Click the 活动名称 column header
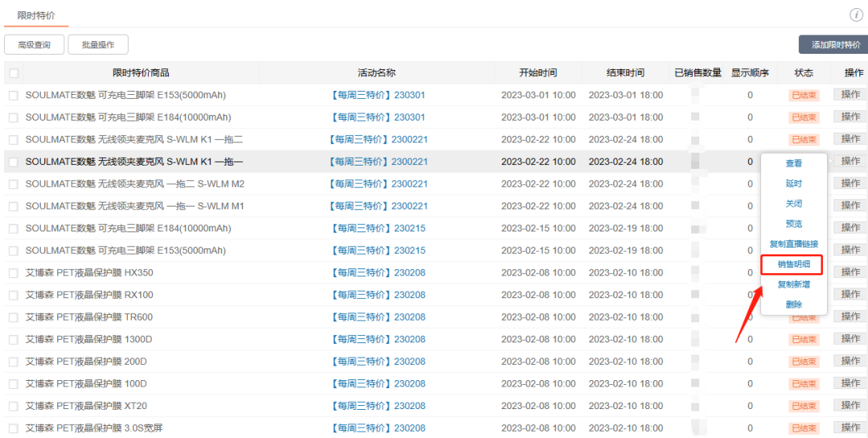The width and height of the screenshot is (868, 438). 377,73
